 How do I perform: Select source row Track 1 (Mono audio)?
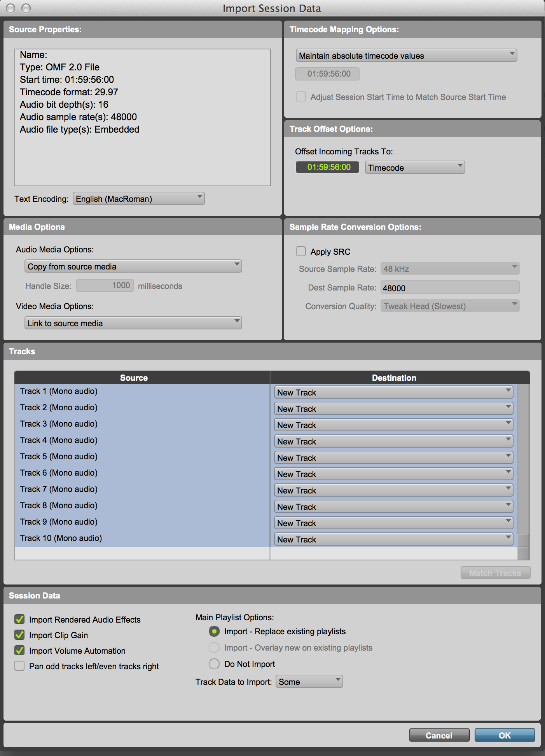pyautogui.click(x=142, y=392)
